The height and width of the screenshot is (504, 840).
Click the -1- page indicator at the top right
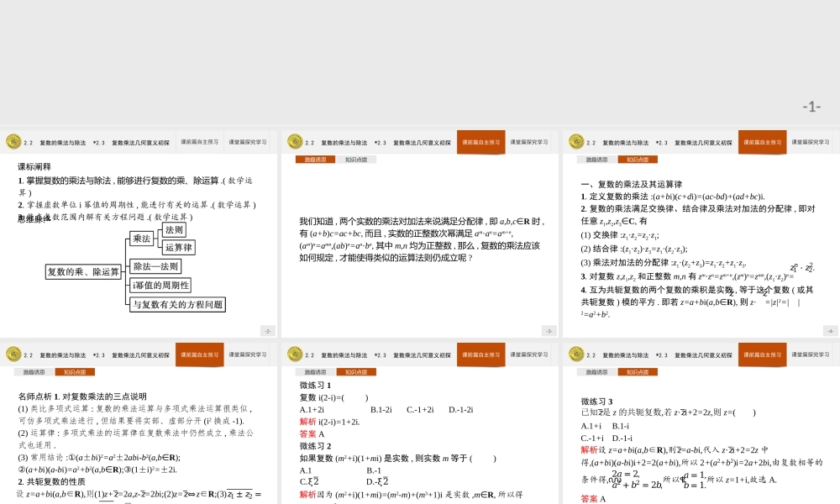(x=810, y=105)
